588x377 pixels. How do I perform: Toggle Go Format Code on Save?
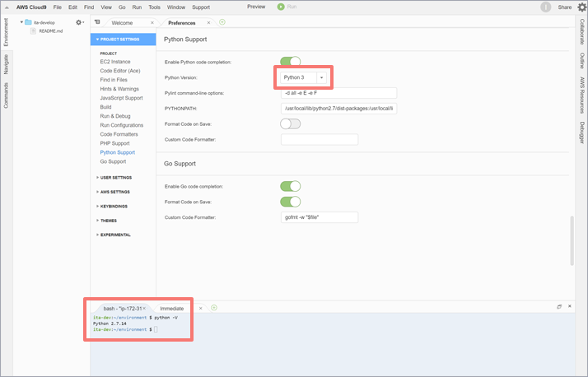[290, 202]
